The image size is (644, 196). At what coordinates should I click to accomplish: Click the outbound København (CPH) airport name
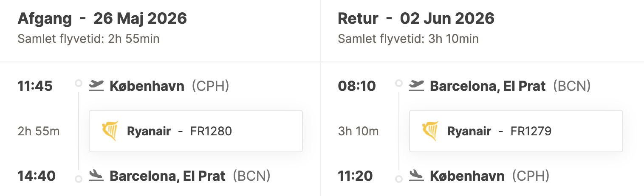coord(169,86)
